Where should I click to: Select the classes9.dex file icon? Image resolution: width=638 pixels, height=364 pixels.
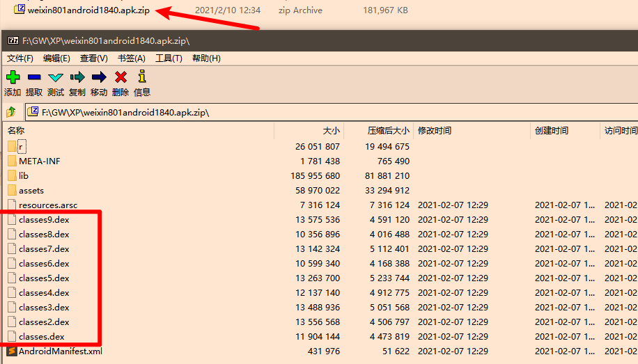click(12, 220)
